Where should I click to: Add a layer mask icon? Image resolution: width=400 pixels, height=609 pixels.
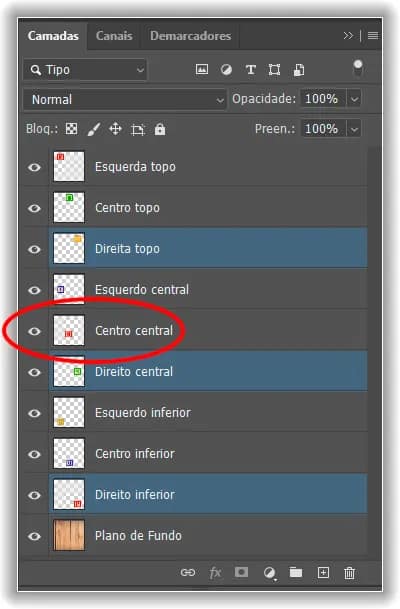coord(241,572)
